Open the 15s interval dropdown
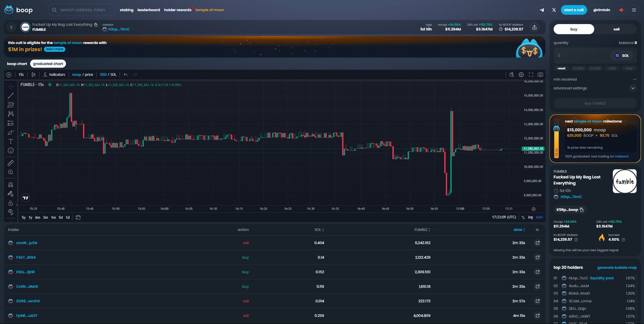Image resolution: width=644 pixels, height=324 pixels. 21,75
